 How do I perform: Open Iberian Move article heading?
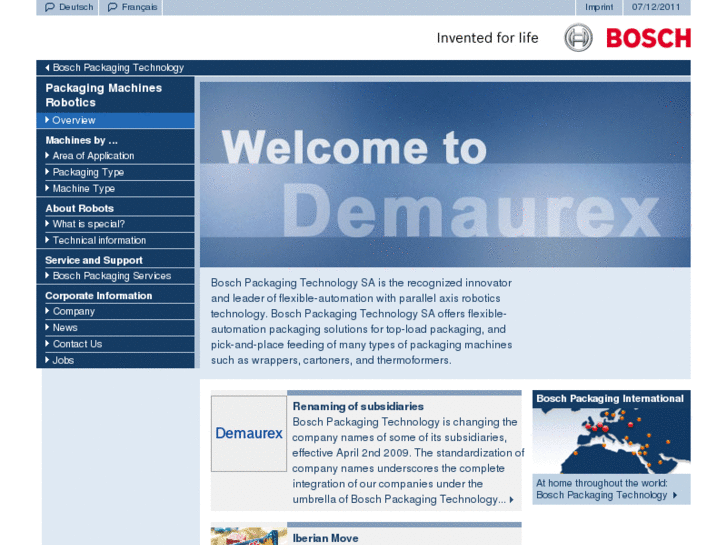click(325, 538)
